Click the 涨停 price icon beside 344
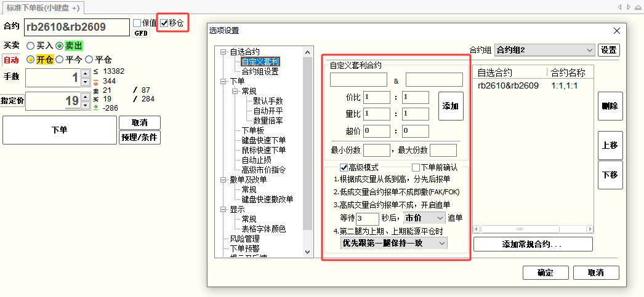 click(95, 81)
